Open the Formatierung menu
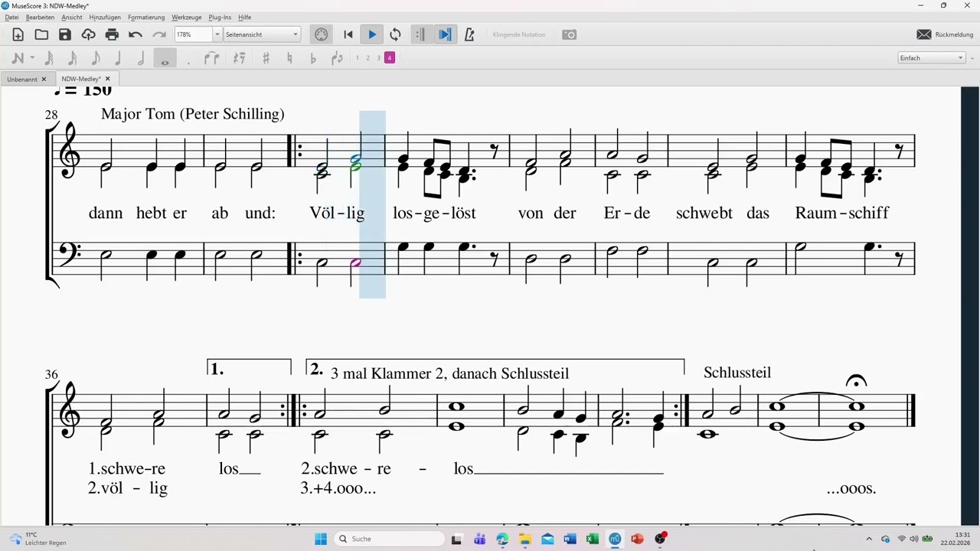This screenshot has height=551, width=980. (x=146, y=17)
